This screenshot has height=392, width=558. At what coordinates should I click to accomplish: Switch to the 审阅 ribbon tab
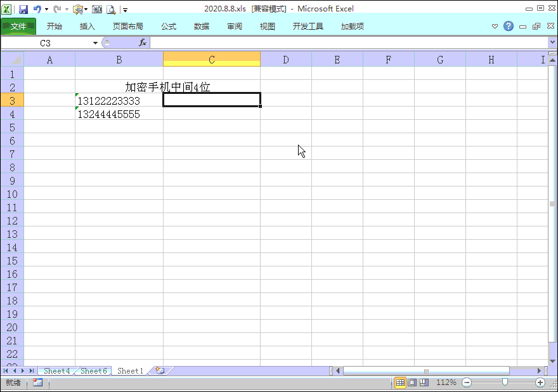235,27
